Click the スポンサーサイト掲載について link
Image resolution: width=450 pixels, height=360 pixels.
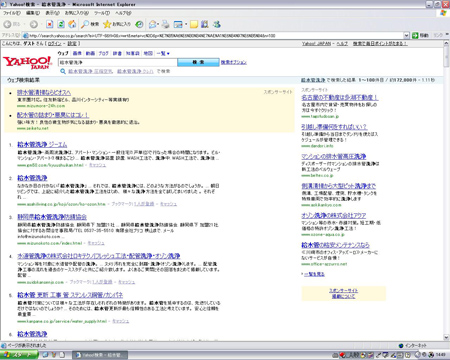tap(343, 293)
